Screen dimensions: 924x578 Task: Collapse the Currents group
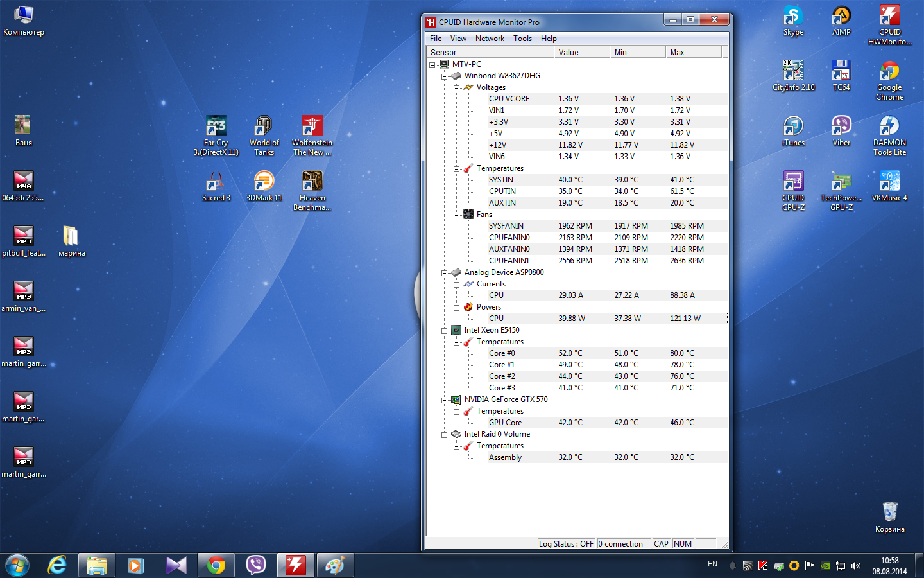pyautogui.click(x=456, y=285)
